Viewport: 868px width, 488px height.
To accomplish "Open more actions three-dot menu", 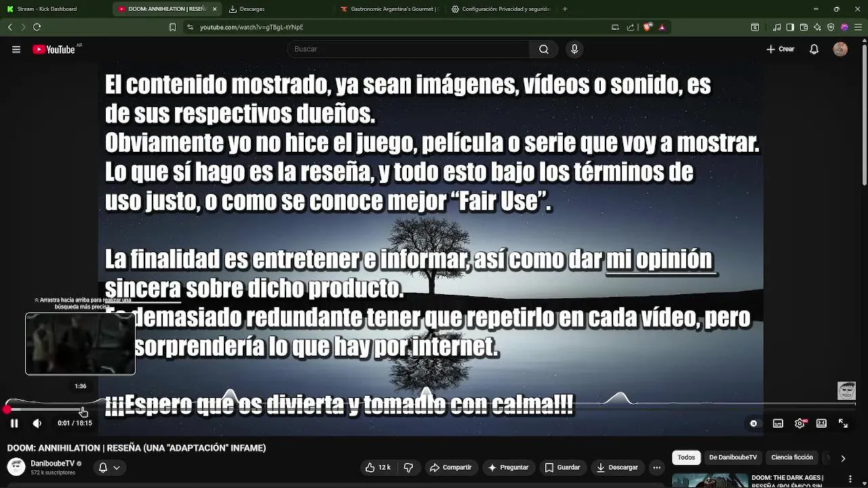I will click(x=656, y=467).
